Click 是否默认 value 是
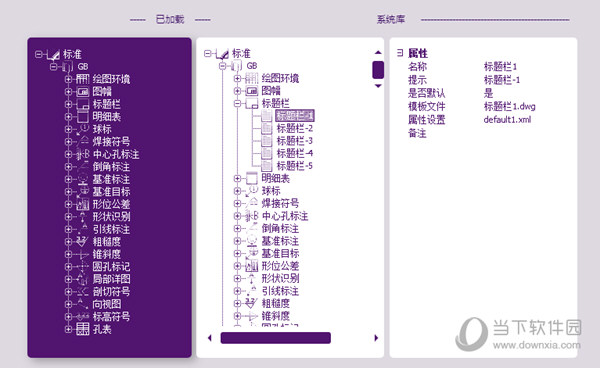Viewport: 600px width, 368px height. [488, 93]
